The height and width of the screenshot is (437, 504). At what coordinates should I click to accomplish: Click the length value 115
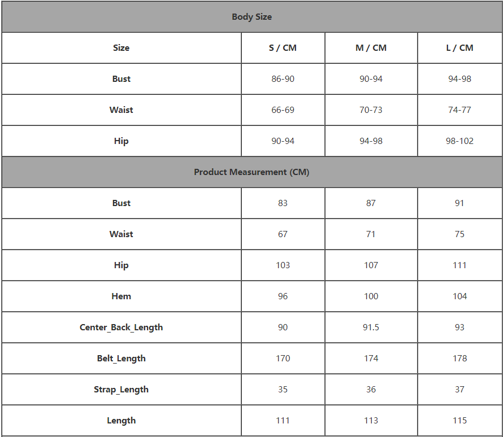coord(459,421)
